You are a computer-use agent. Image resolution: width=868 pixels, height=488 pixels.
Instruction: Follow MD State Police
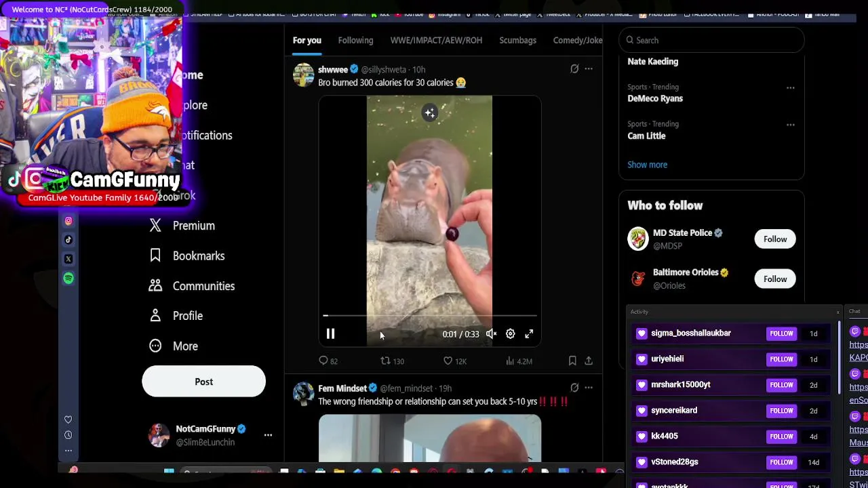(x=775, y=239)
